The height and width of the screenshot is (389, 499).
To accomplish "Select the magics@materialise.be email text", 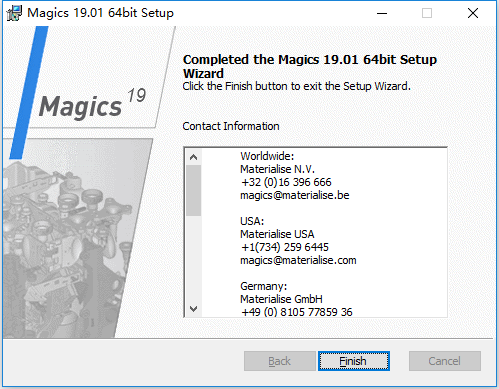I will click(x=295, y=195).
